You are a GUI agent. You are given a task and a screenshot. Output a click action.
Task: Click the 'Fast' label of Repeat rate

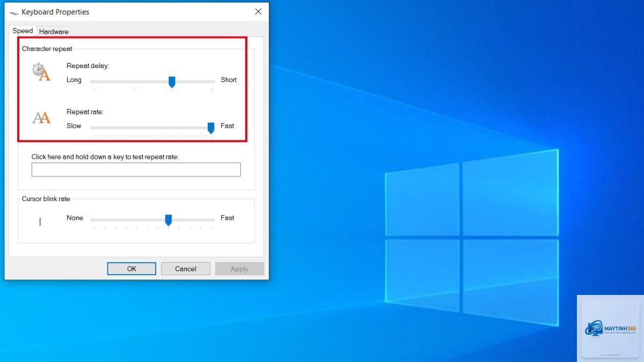point(228,126)
